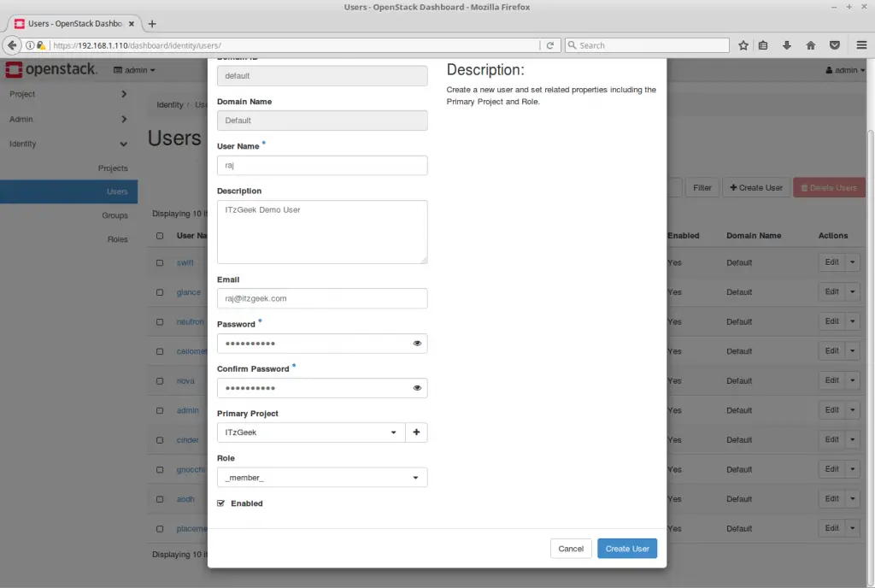The image size is (875, 588).
Task: Open the bookmarks list icon
Action: click(x=763, y=45)
